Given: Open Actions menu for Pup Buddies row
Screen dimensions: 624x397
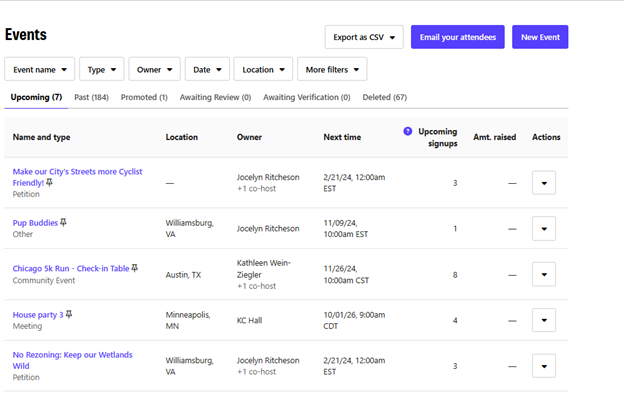Looking at the screenshot, I should pyautogui.click(x=544, y=229).
